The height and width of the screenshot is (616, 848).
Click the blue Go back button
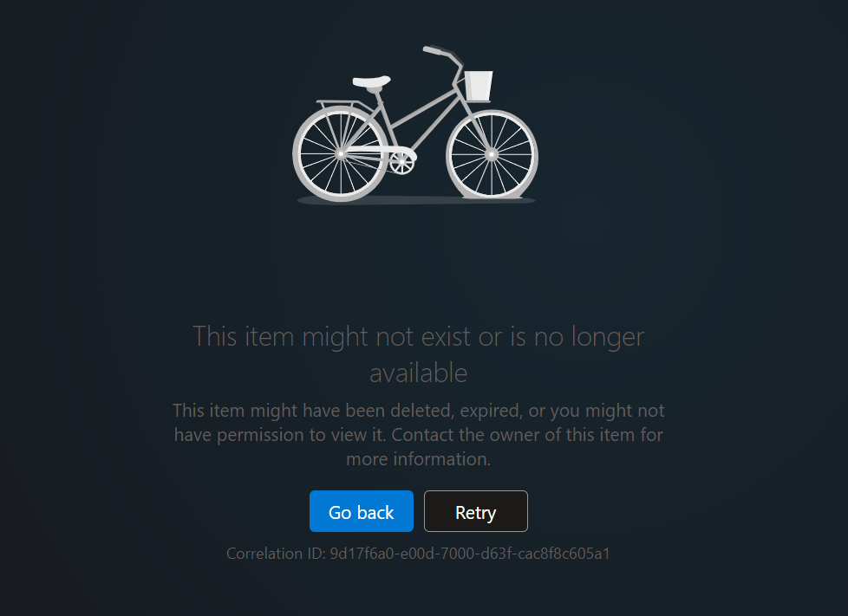362,511
